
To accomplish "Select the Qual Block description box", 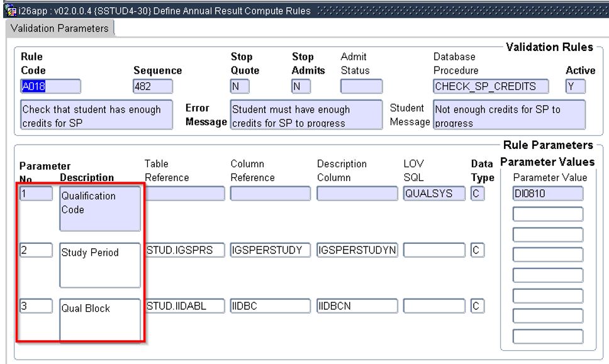I will (100, 319).
